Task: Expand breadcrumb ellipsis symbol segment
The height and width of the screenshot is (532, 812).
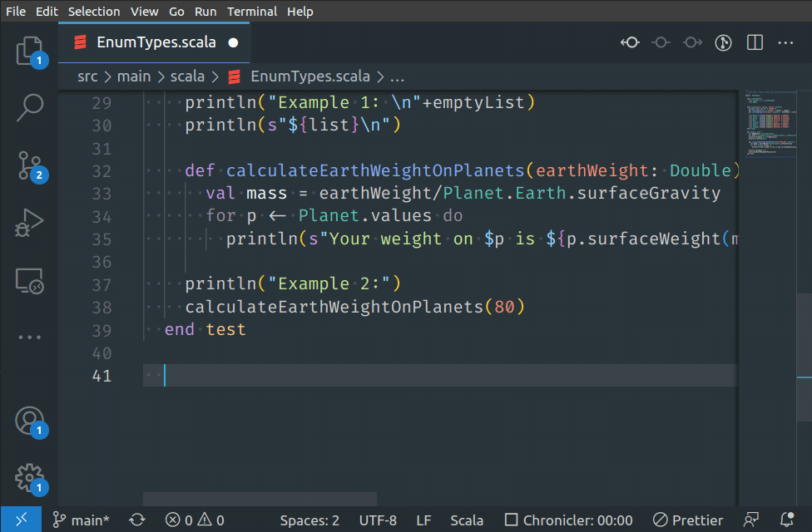Action: [397, 77]
